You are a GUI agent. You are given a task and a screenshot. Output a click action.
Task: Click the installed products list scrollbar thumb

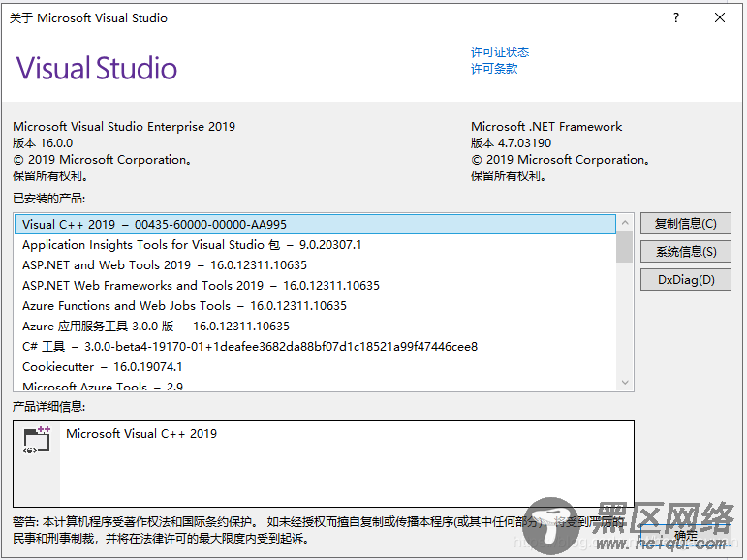[625, 246]
